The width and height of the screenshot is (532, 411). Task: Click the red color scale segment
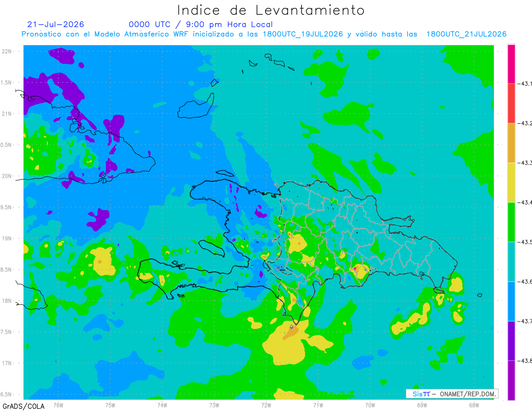pos(511,103)
